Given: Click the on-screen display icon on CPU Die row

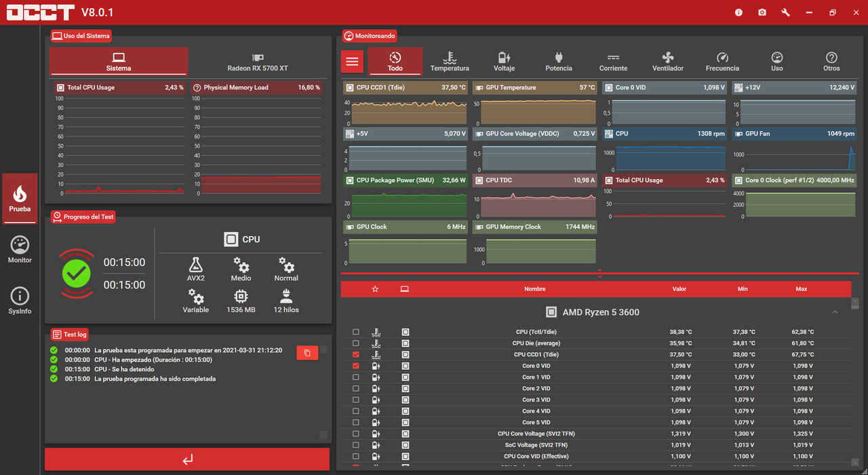Looking at the screenshot, I should point(406,343).
